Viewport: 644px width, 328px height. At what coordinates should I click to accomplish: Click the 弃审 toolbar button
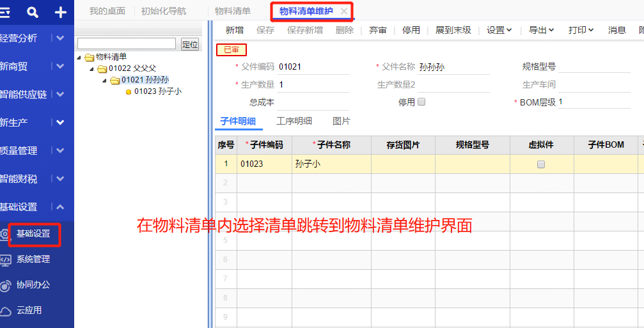[x=377, y=30]
